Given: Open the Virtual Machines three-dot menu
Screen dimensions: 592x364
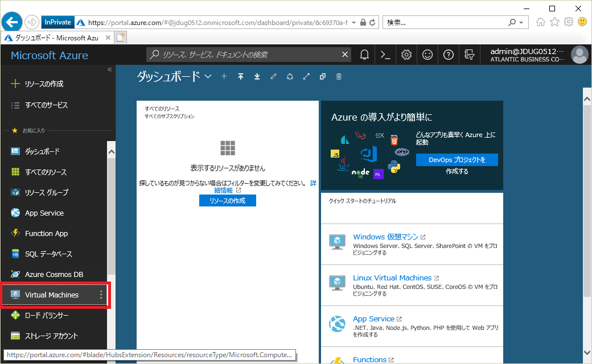Looking at the screenshot, I should tap(101, 295).
